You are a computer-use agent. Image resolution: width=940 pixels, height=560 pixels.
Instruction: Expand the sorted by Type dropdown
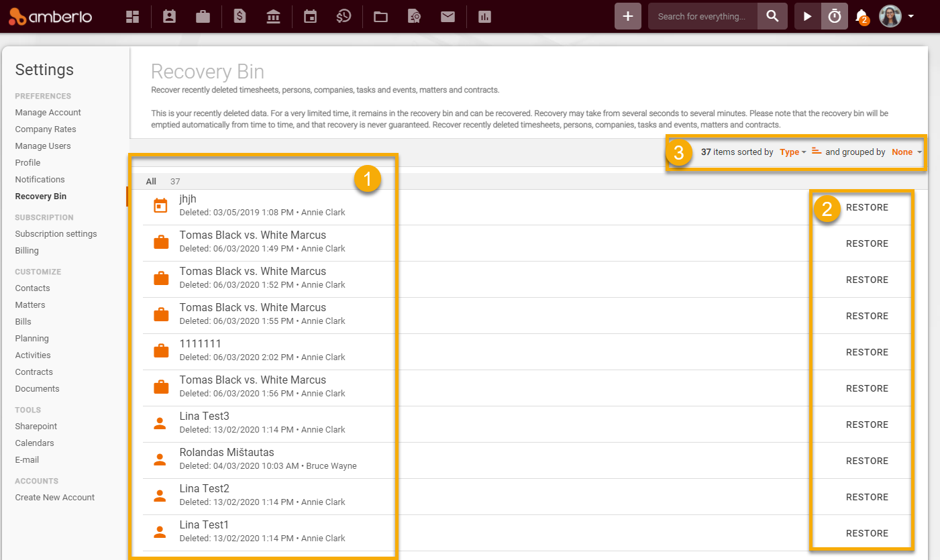click(x=792, y=152)
